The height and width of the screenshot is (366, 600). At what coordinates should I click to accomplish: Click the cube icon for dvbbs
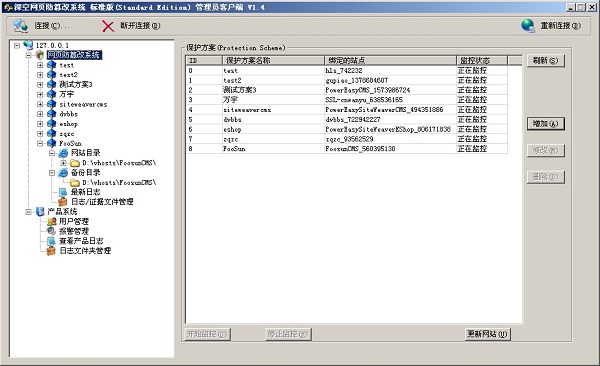point(51,114)
